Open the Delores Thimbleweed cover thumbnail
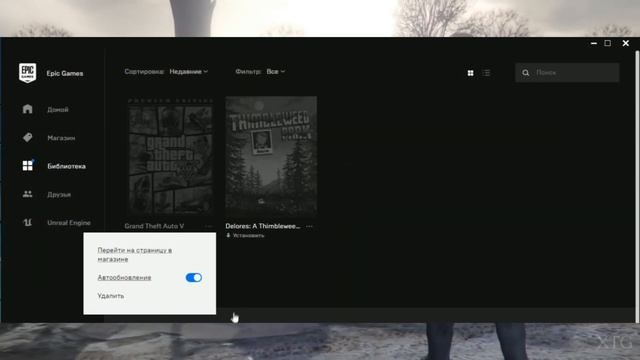The width and height of the screenshot is (640, 360). 271,157
